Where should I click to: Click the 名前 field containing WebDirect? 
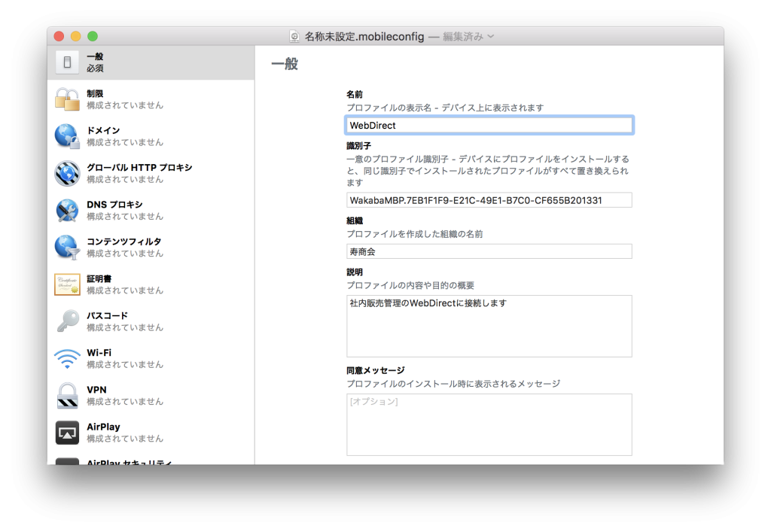(x=489, y=125)
